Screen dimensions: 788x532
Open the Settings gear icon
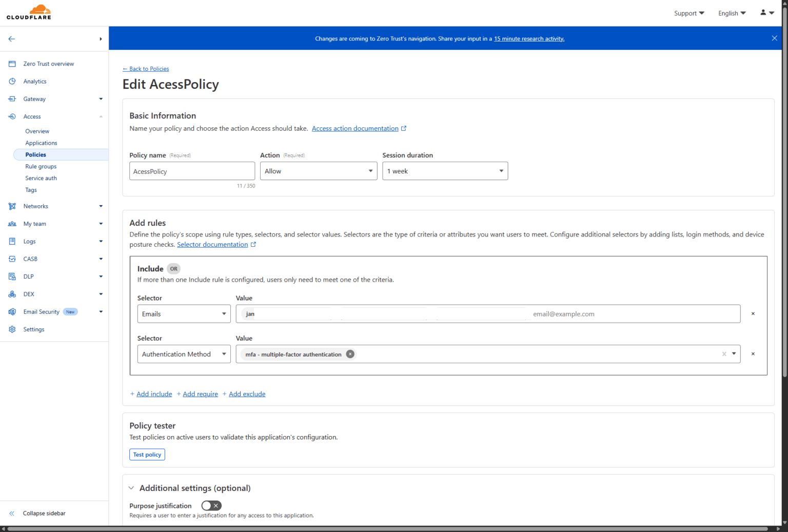tap(12, 329)
